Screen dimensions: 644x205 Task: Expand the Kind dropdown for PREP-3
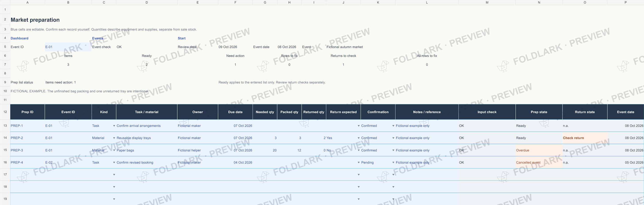click(x=114, y=150)
